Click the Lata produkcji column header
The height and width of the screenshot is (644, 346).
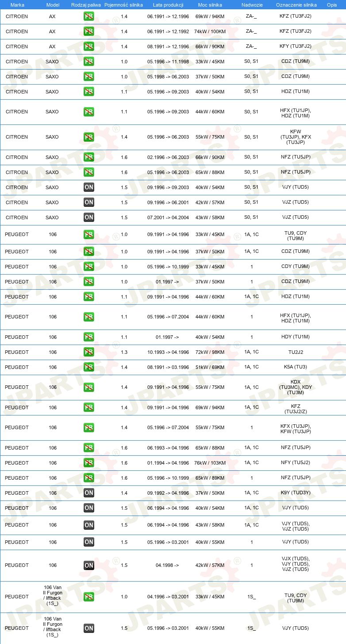pos(168,5)
